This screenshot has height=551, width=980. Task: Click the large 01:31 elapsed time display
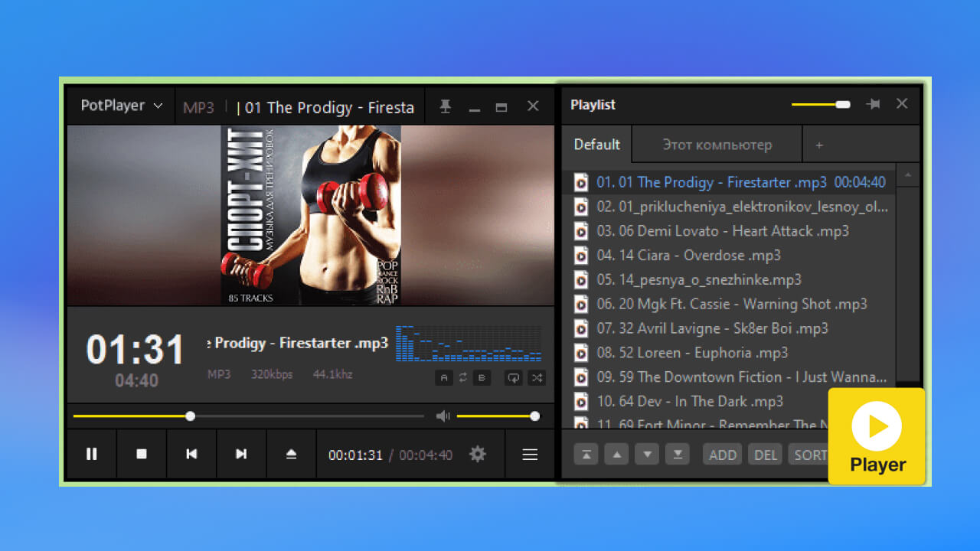point(136,350)
